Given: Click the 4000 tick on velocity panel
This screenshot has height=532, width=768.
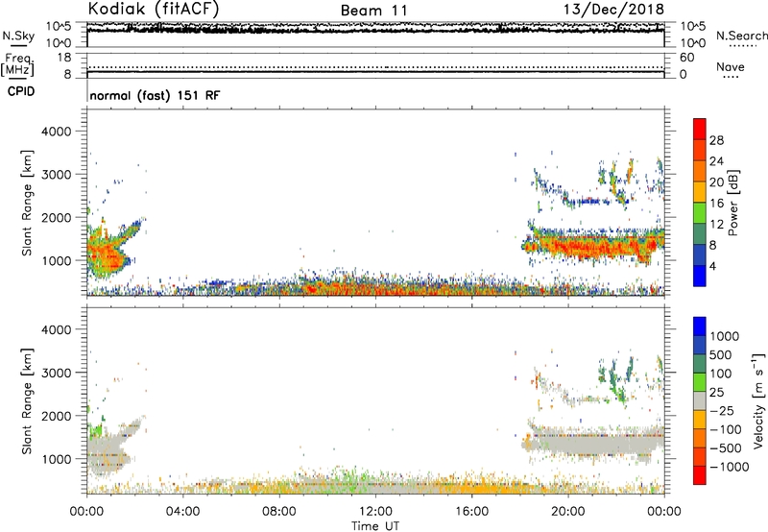Looking at the screenshot, I should coord(56,329).
